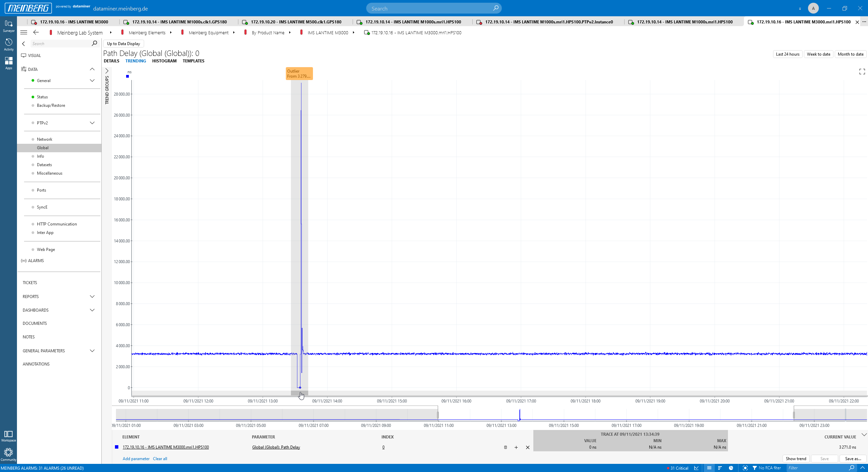Expand the alarm console with up chevron
868x472 pixels.
tap(863, 468)
